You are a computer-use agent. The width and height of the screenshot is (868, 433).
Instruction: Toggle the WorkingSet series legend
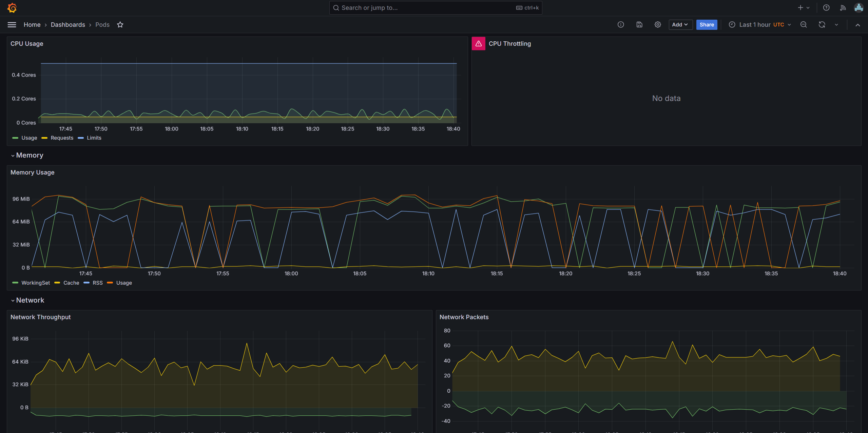pyautogui.click(x=36, y=283)
